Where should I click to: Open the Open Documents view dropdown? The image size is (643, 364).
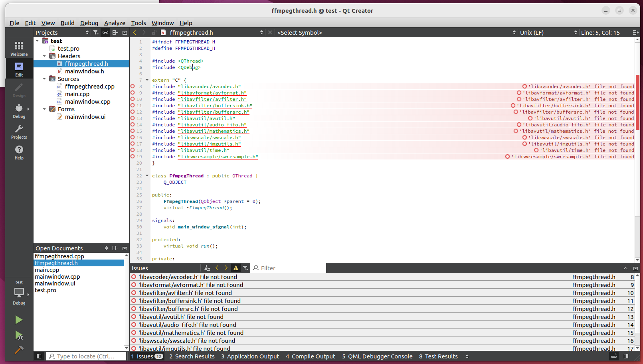(x=72, y=248)
